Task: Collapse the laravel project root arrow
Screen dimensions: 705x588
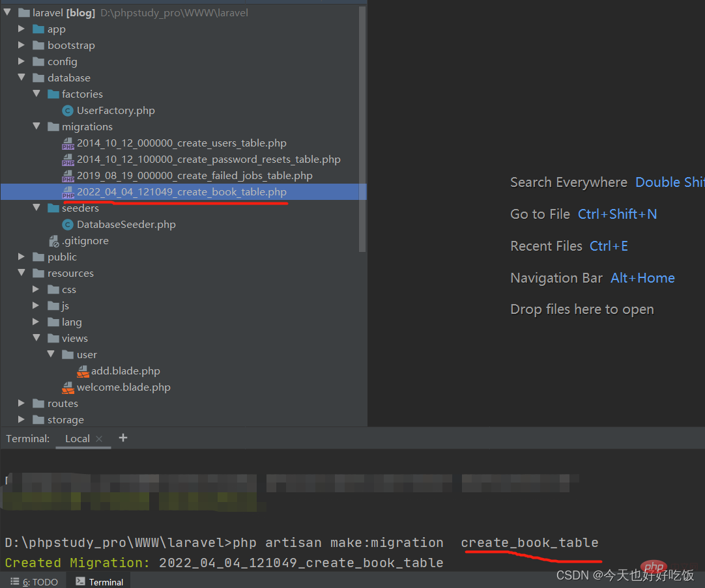Action: tap(7, 12)
